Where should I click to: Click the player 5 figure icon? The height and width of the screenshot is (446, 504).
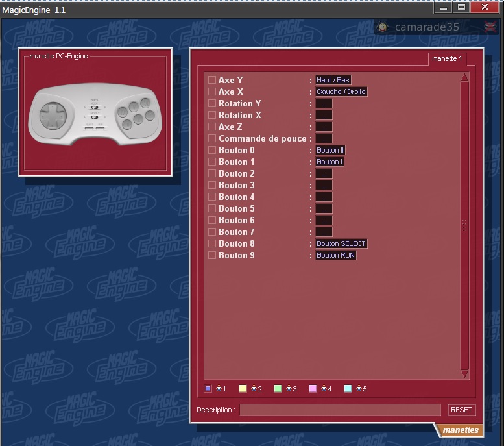tap(359, 388)
